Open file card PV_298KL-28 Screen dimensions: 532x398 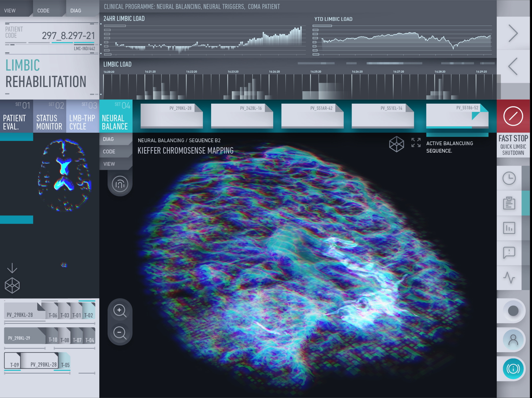coord(171,116)
